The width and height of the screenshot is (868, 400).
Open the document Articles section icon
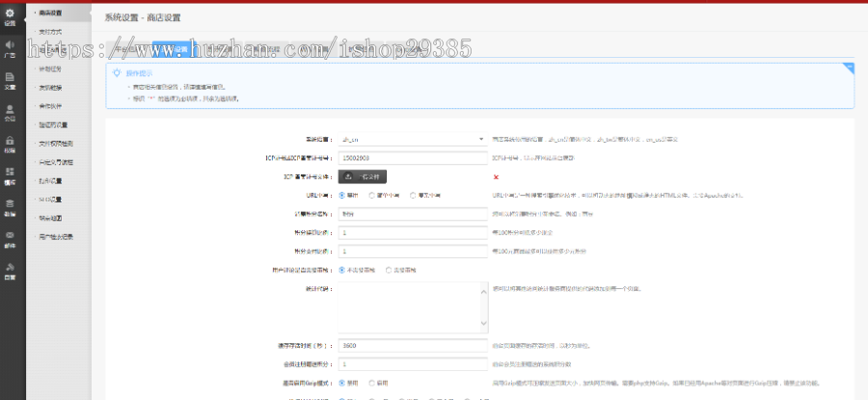(10, 81)
